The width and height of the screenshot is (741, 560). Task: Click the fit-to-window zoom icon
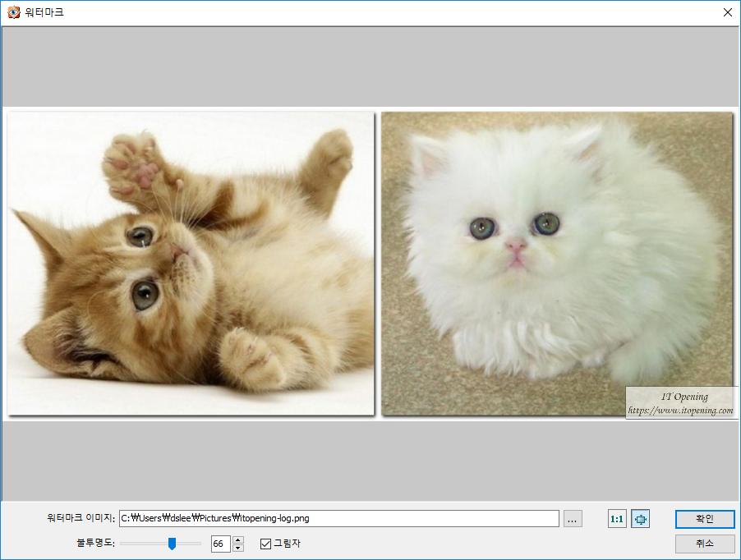coord(640,519)
